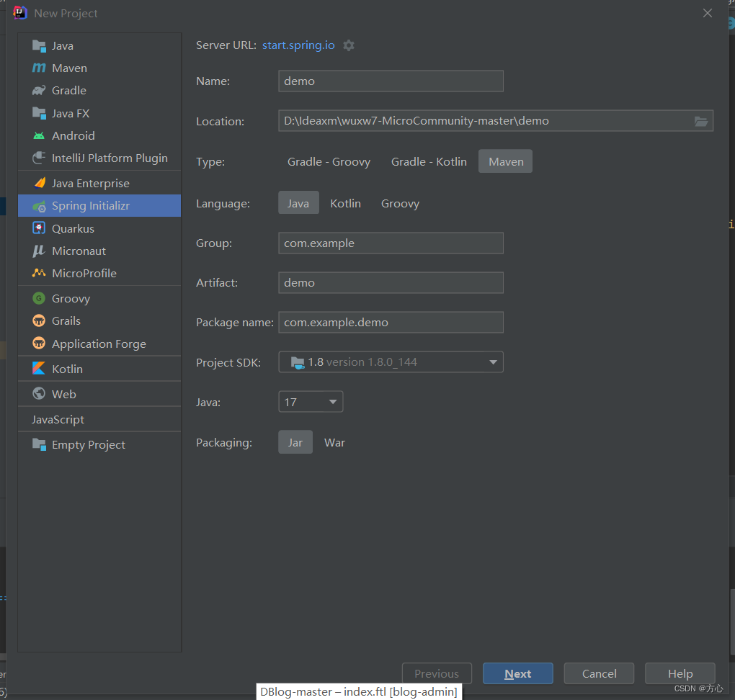
Task: Click the Android robot icon
Action: pyautogui.click(x=39, y=136)
